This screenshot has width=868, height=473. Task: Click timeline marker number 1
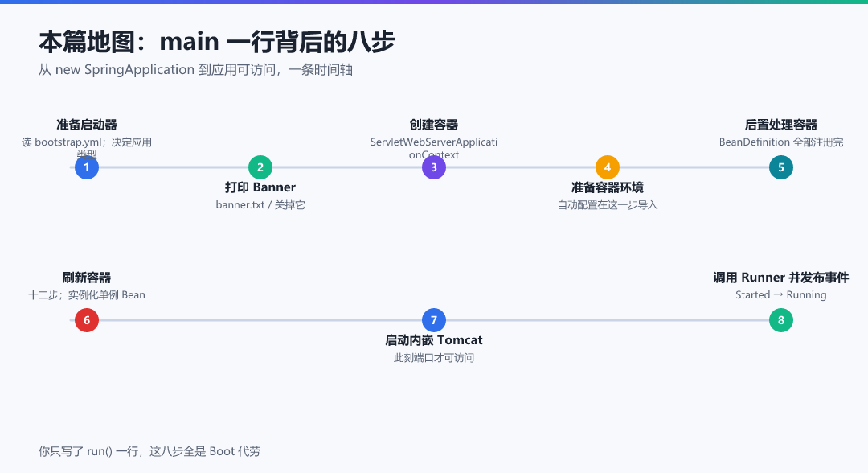pyautogui.click(x=87, y=167)
